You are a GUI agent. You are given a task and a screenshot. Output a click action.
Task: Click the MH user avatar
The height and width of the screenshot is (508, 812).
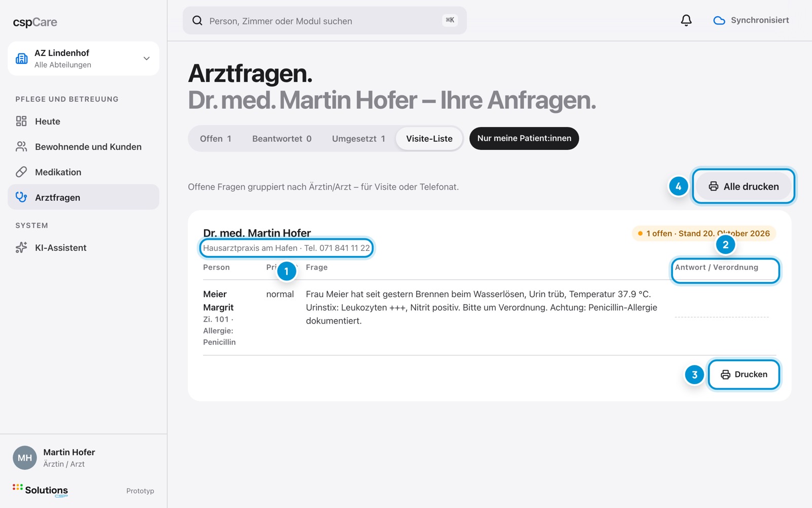(25, 458)
